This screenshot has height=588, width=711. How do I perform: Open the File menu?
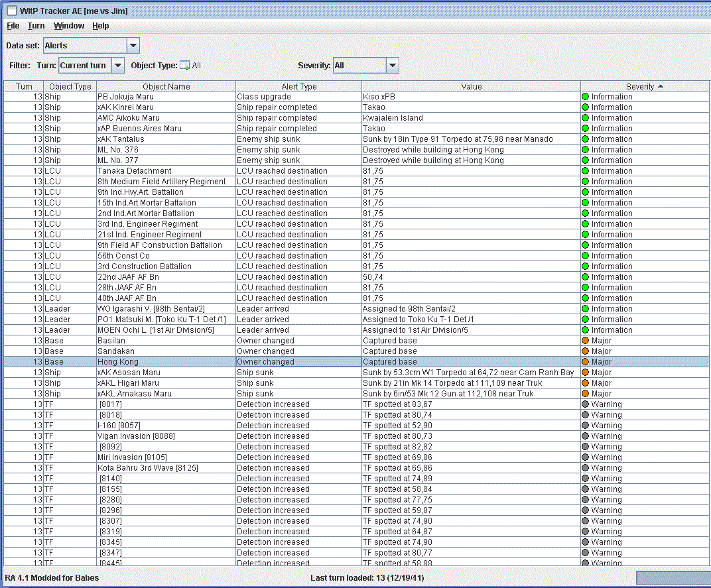pyautogui.click(x=13, y=26)
